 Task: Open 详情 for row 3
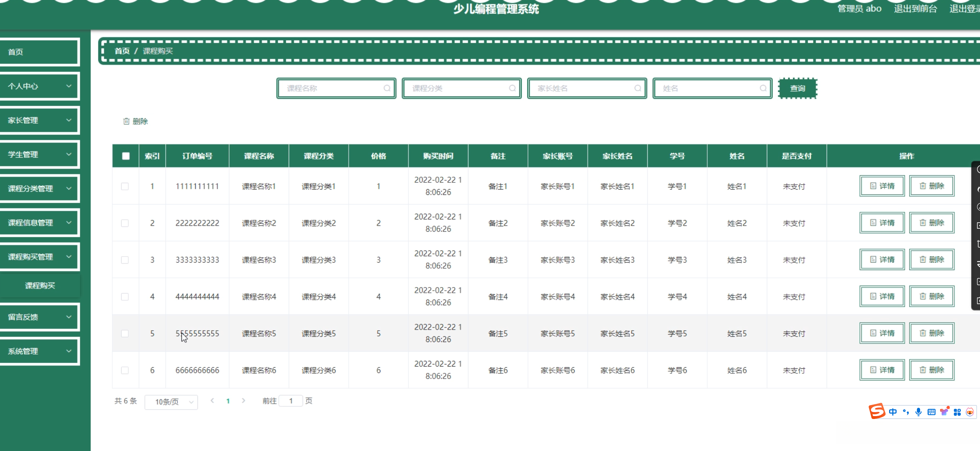pyautogui.click(x=882, y=260)
